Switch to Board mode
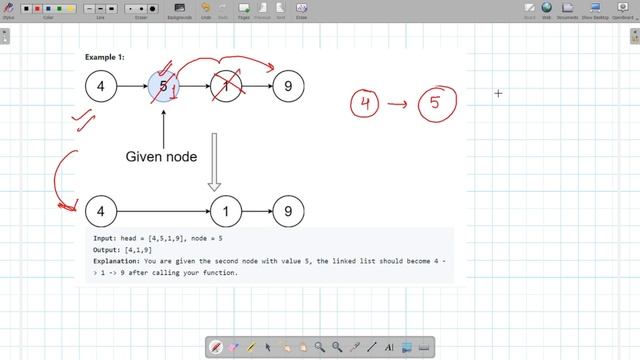Viewport: 640px width, 360px height. [x=529, y=11]
